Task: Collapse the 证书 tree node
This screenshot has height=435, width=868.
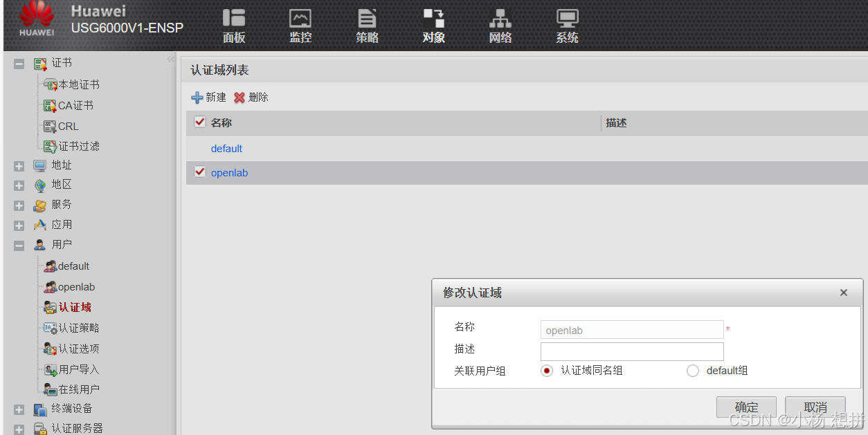Action: point(19,64)
